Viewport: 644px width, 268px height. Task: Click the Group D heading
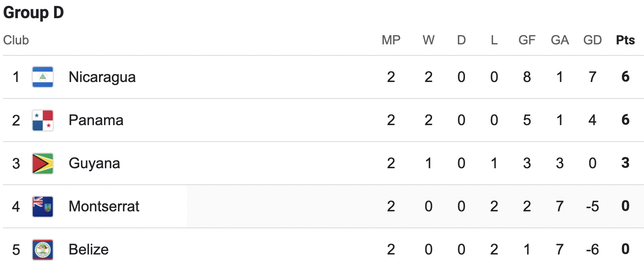[x=33, y=13]
